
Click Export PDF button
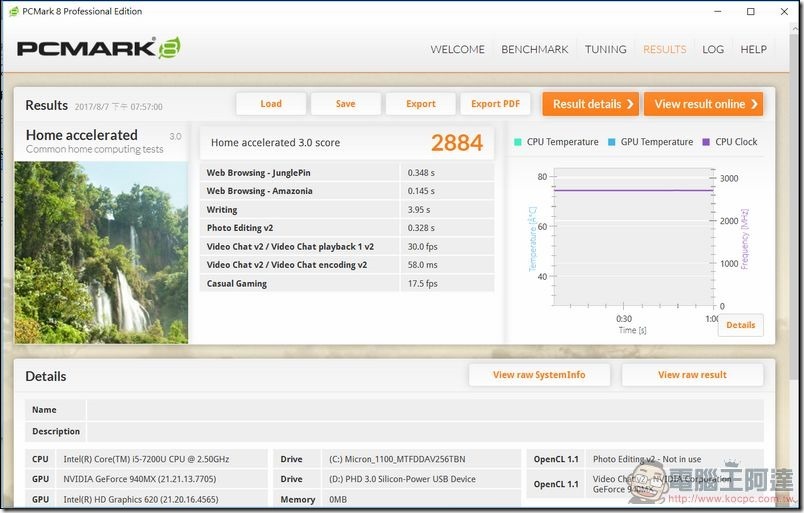[495, 104]
